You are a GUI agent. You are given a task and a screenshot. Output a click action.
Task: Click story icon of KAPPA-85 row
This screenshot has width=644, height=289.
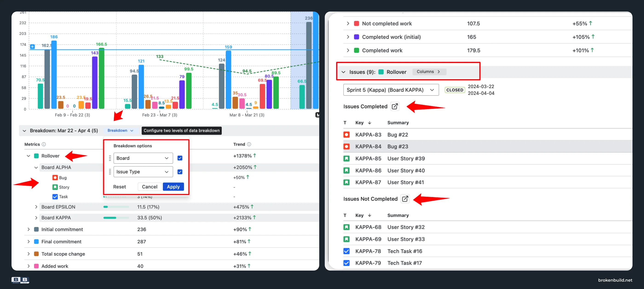346,159
